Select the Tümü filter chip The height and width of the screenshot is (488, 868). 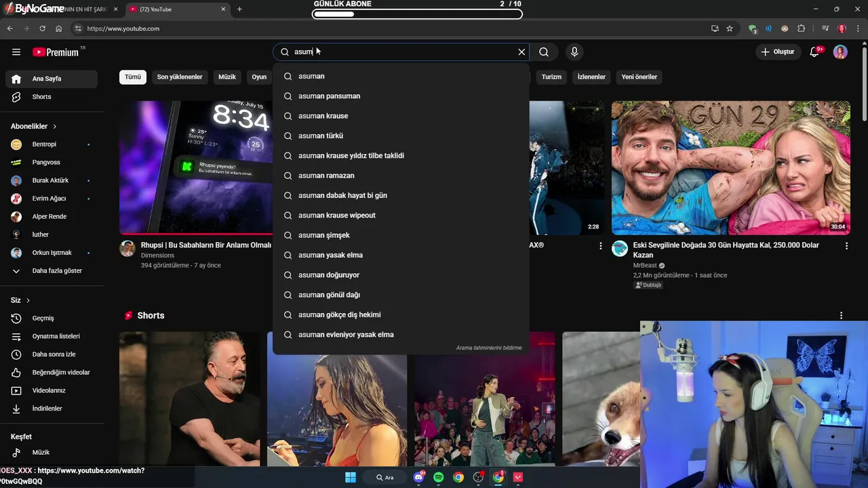133,77
